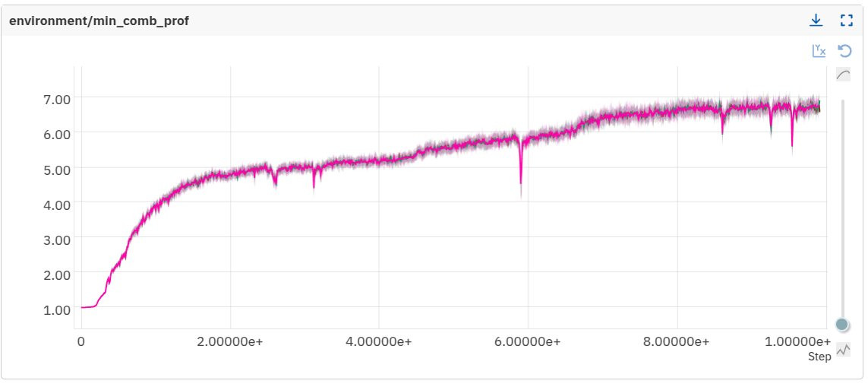Click the smoothing slider handle

click(842, 325)
